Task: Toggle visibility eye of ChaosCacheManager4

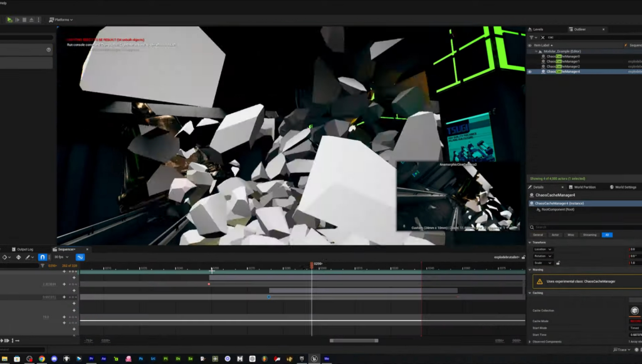Action: point(529,71)
